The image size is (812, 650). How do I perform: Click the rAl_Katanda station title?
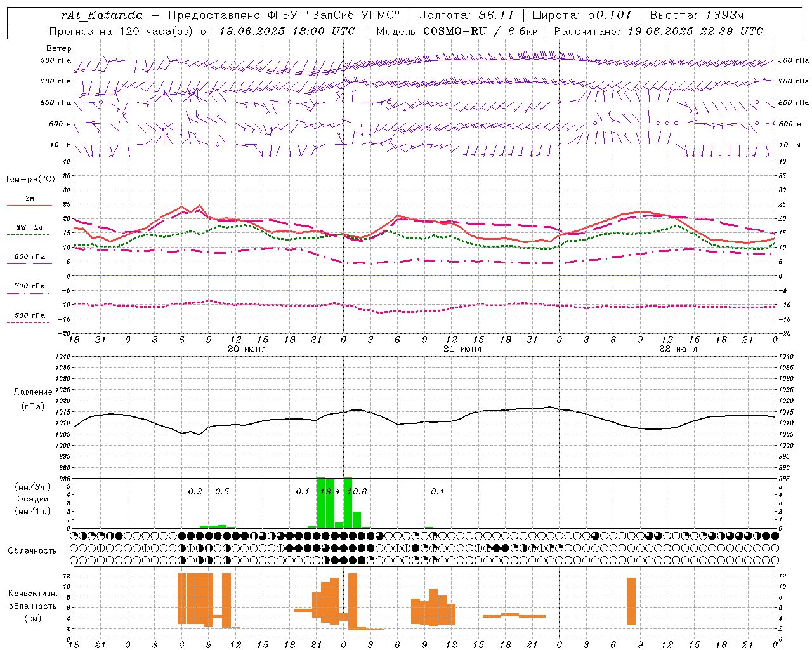tap(102, 15)
